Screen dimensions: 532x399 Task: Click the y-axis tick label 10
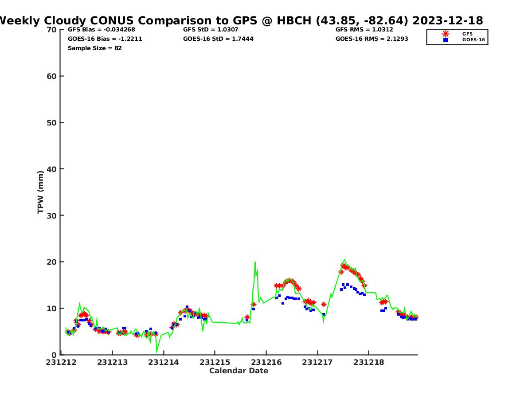click(x=52, y=309)
